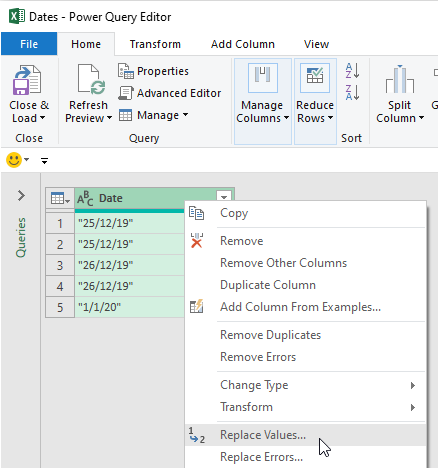
Task: Open the Transform submenu in context menu
Action: tap(306, 407)
